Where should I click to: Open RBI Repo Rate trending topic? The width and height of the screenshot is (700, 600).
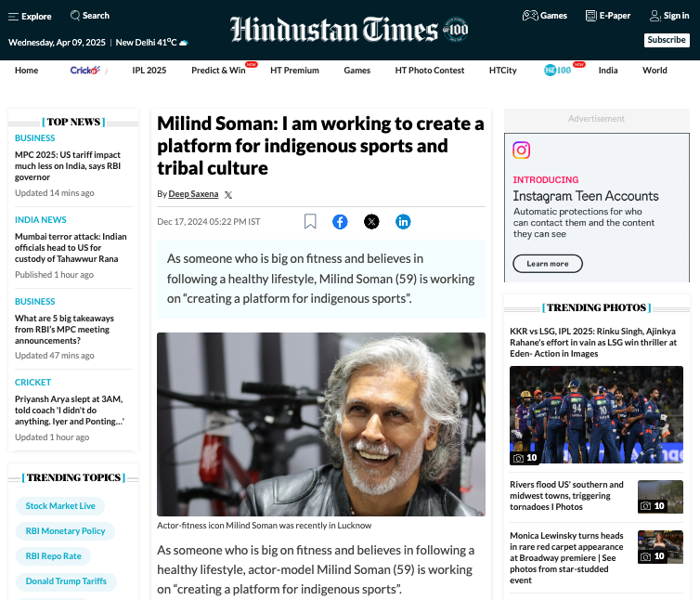53,555
